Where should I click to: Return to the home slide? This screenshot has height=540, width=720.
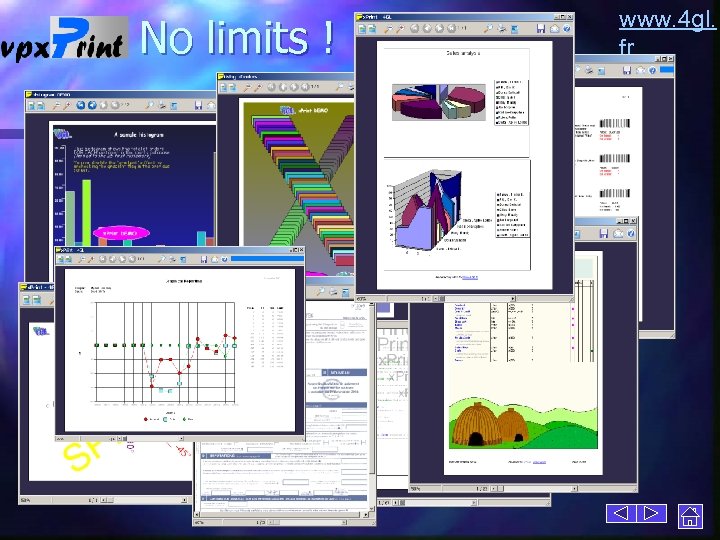[x=690, y=516]
